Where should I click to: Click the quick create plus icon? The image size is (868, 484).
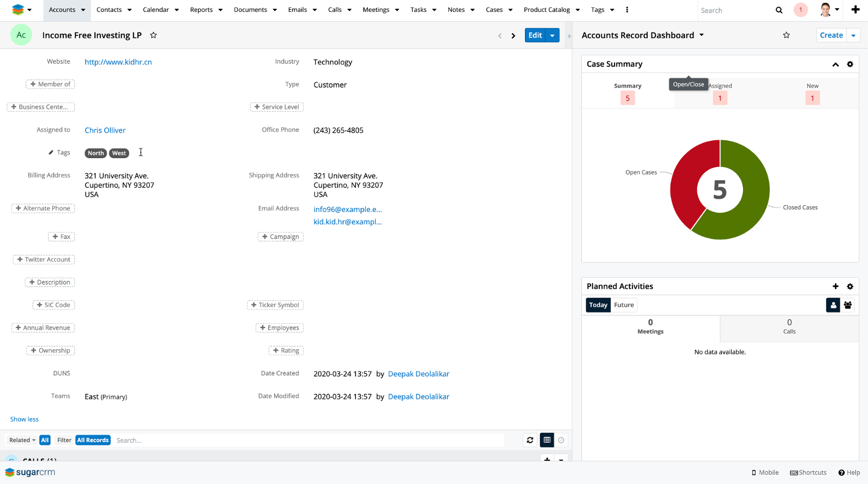[856, 10]
